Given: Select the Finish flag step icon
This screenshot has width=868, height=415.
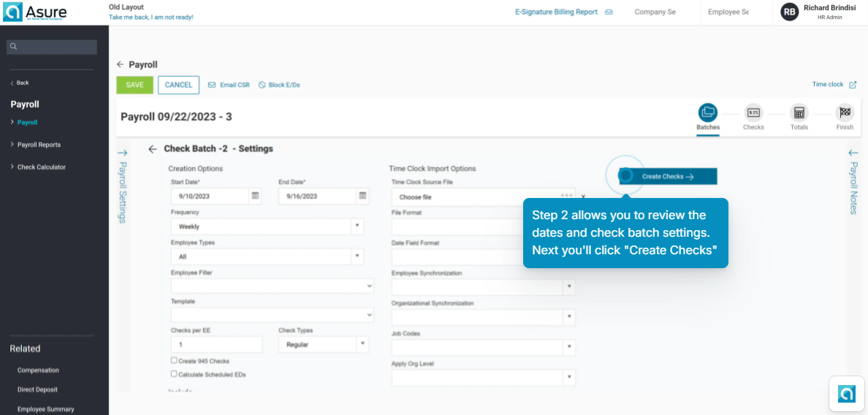Looking at the screenshot, I should [x=845, y=113].
